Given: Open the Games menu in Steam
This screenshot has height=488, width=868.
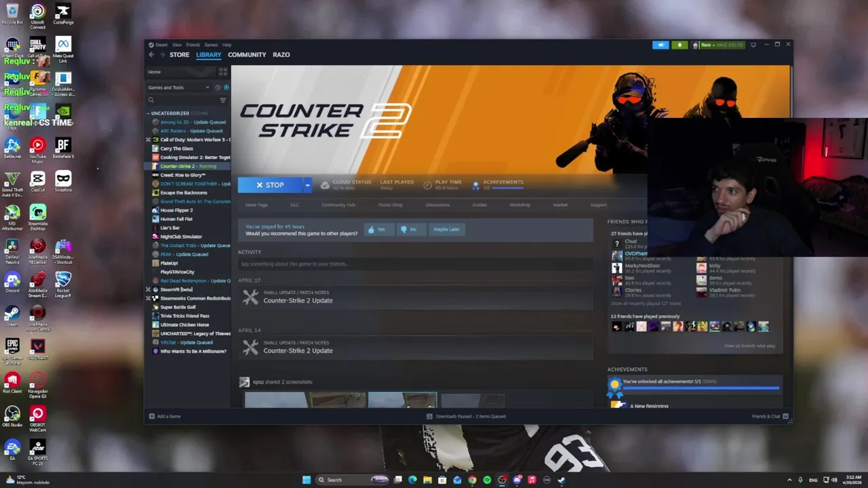Looking at the screenshot, I should click(211, 45).
